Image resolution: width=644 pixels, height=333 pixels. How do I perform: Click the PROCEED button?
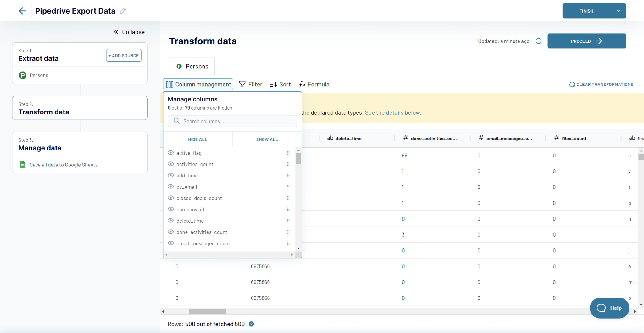[x=586, y=41]
